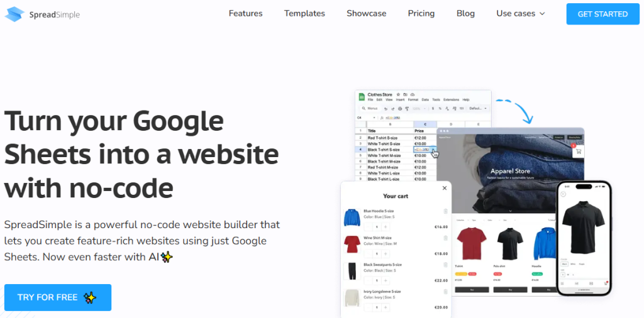Click the Black Sweatpants cart thumbnail
The width and height of the screenshot is (644, 318).
[352, 271]
